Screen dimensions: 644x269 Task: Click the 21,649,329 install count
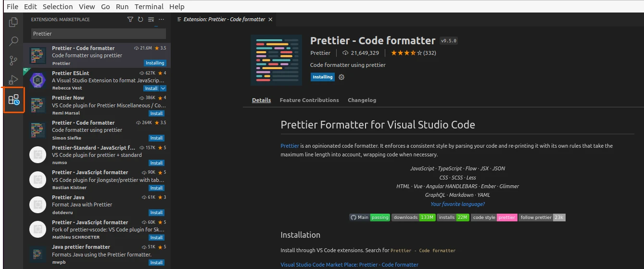pyautogui.click(x=365, y=53)
